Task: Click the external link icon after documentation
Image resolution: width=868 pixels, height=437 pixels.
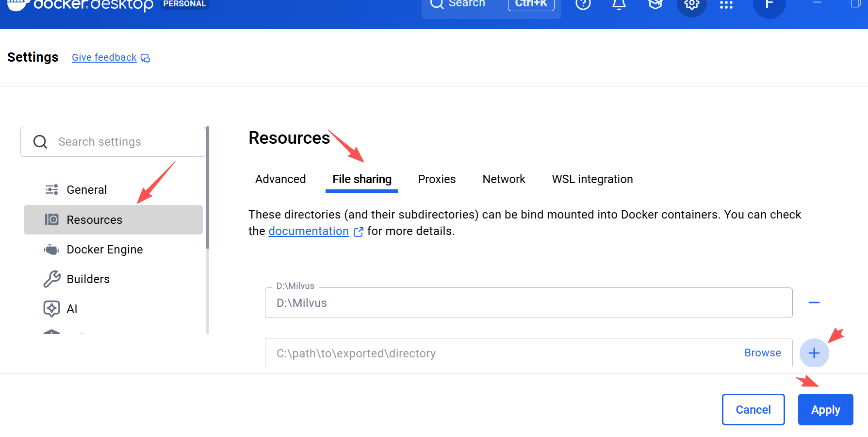Action: (358, 232)
